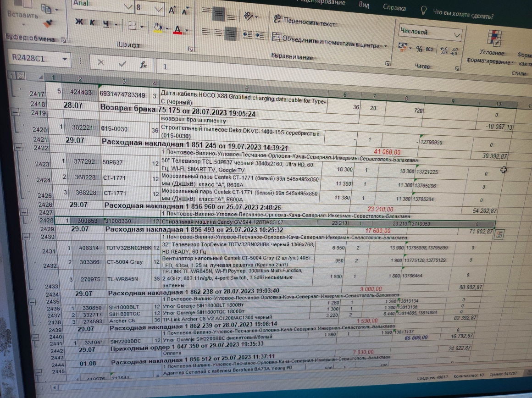Image resolution: width=532 pixels, height=398 pixels.
Task: Open the Шрифт group dialog launcher
Action: (x=191, y=50)
